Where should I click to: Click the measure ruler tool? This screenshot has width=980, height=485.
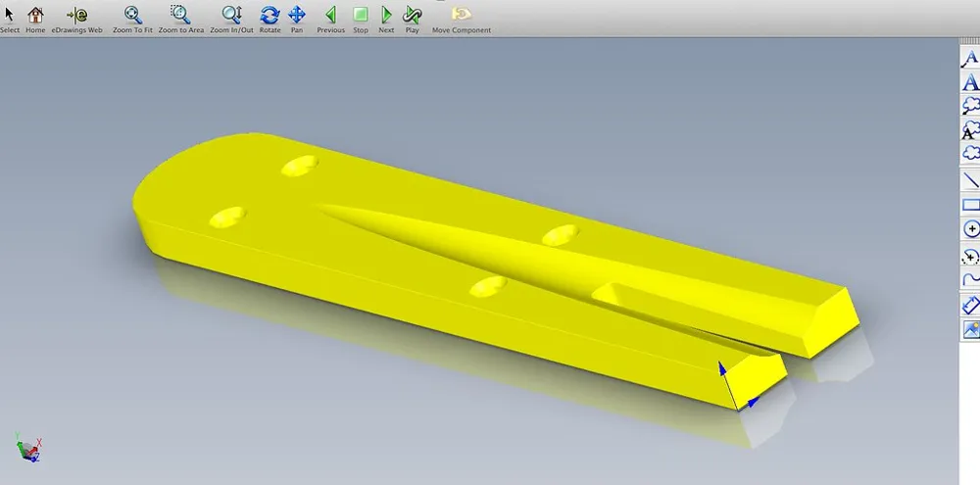coord(970,305)
